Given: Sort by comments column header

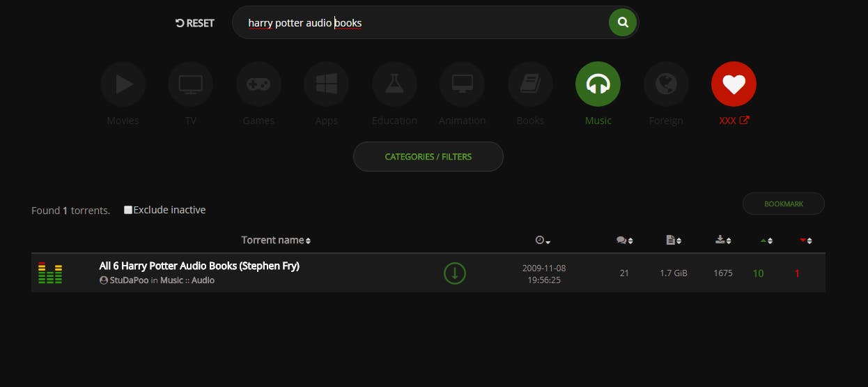Looking at the screenshot, I should click(x=624, y=240).
